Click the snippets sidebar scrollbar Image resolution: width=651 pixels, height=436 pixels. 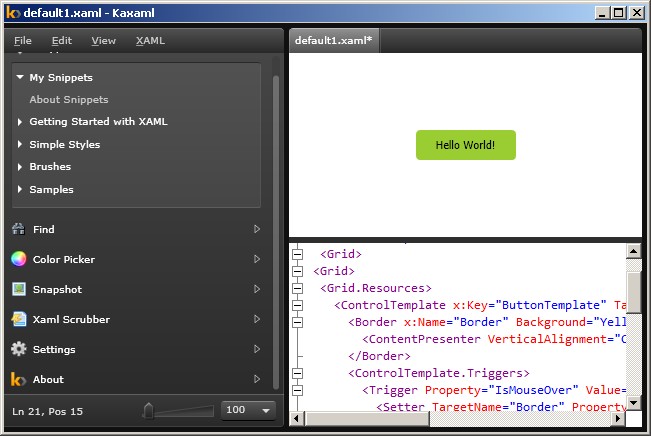click(x=276, y=233)
